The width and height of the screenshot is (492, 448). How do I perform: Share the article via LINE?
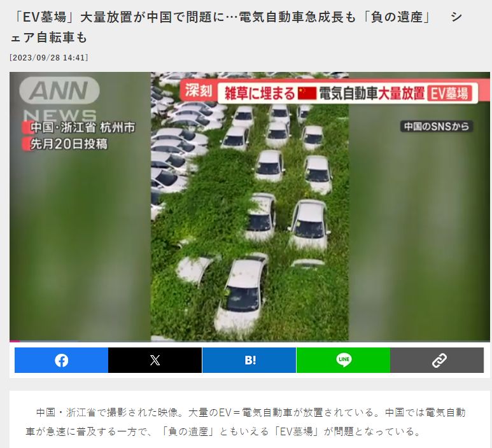click(343, 360)
